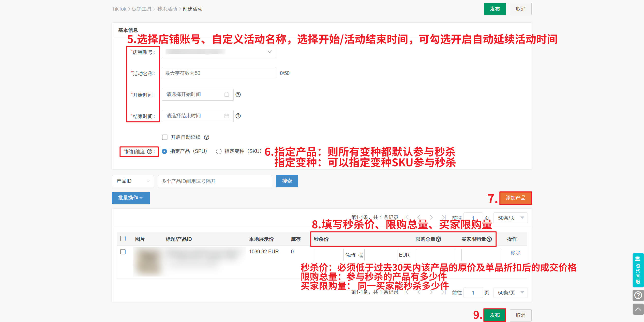Open the 咨询客服 customer service widget
Screen dimensions: 644x322
638,270
